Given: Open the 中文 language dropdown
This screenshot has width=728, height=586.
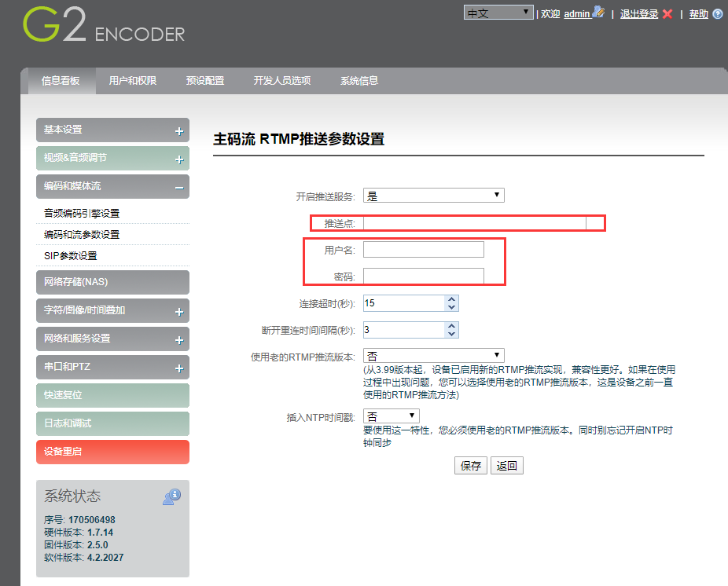Looking at the screenshot, I should click(x=498, y=13).
